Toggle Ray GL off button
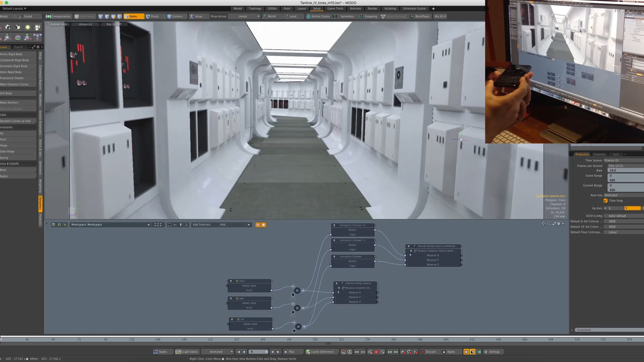This screenshot has height=362, width=644. 114,24
